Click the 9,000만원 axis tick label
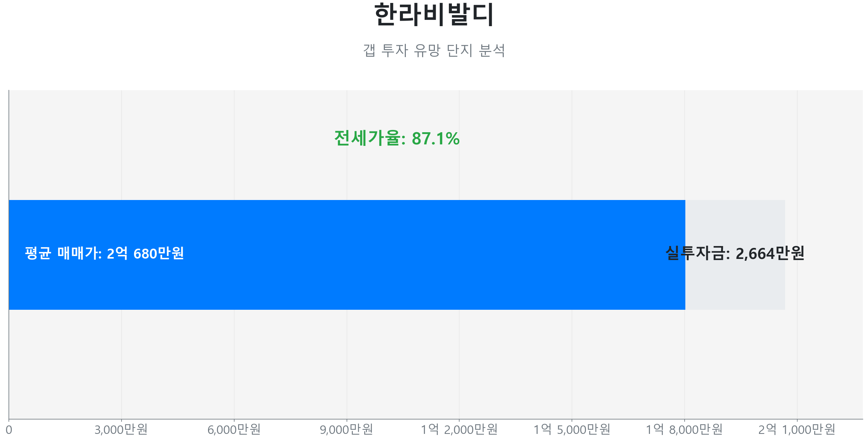Viewport: 868px width, 442px height. click(347, 429)
